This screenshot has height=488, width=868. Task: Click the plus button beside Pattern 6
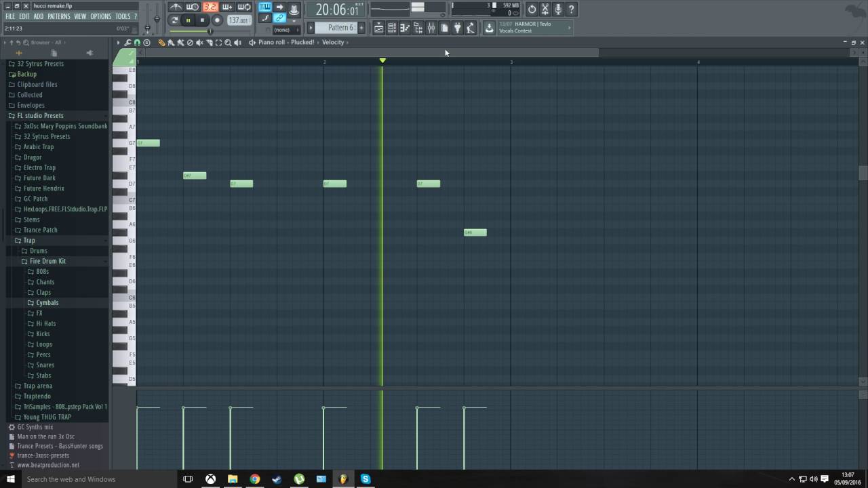[361, 28]
